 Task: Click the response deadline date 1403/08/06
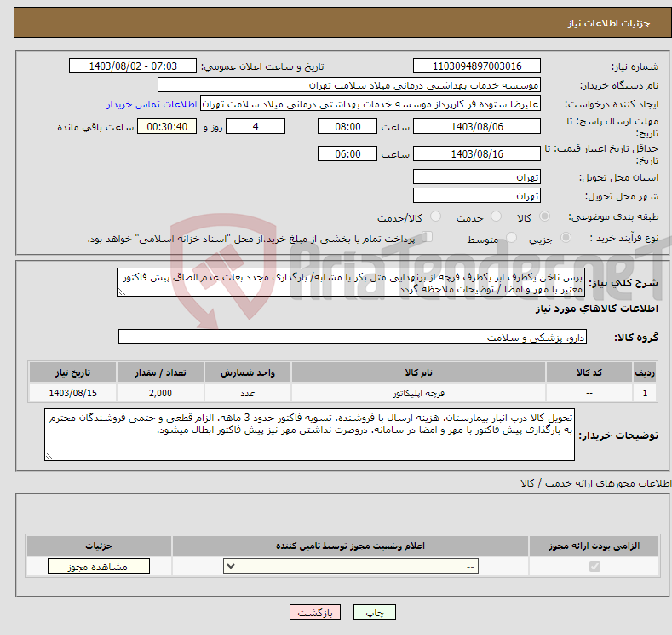[477, 126]
